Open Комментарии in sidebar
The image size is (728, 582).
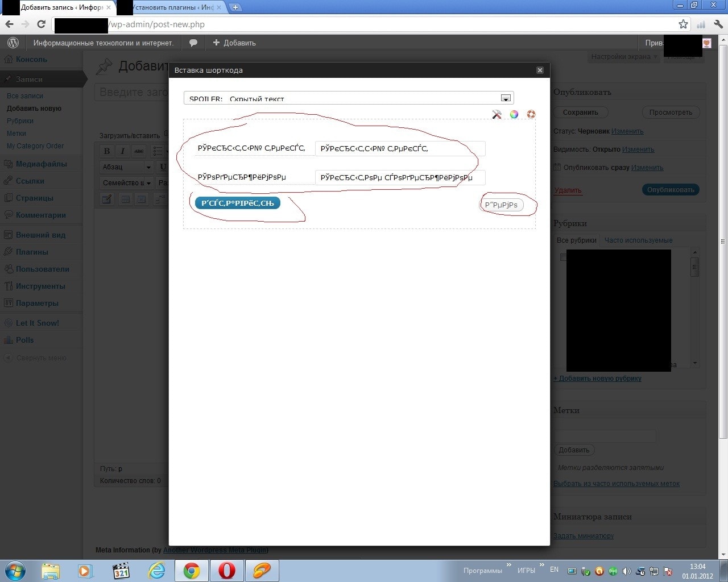point(41,215)
